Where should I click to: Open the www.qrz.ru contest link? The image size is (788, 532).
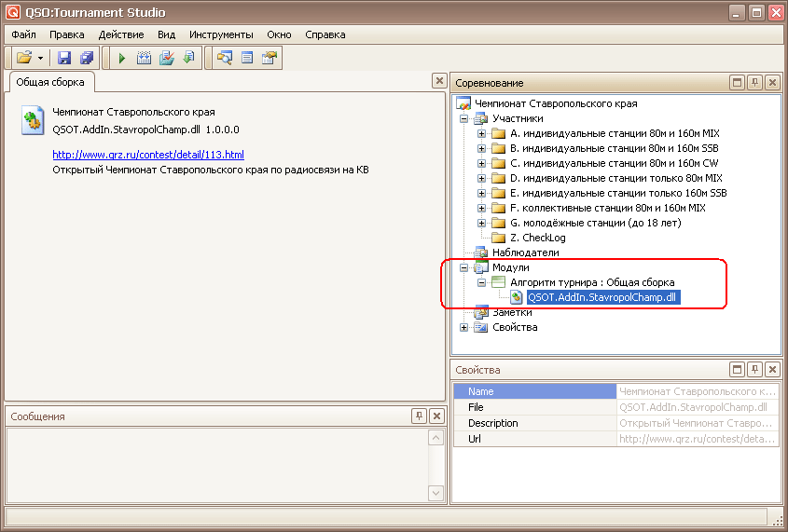click(148, 155)
